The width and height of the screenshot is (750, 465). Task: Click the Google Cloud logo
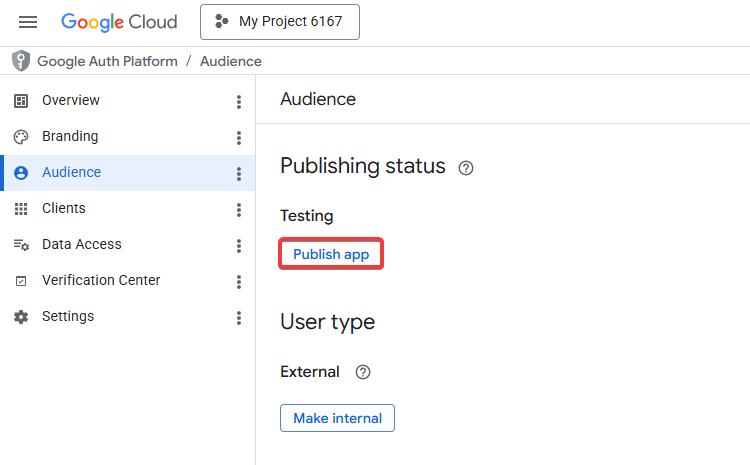pos(119,22)
